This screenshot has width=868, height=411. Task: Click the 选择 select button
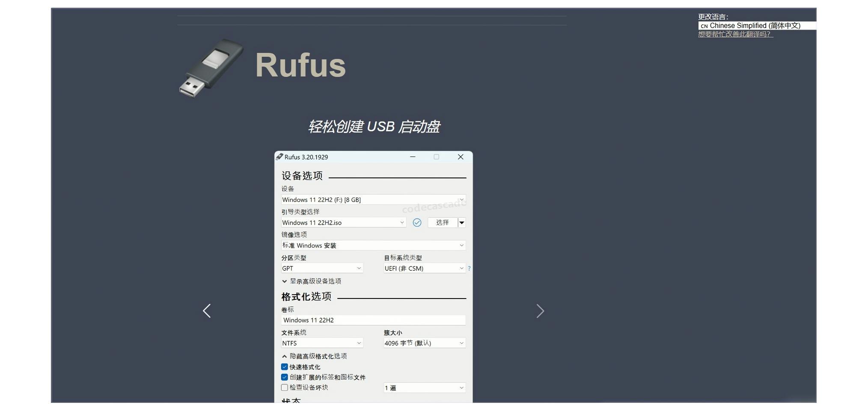(x=442, y=222)
